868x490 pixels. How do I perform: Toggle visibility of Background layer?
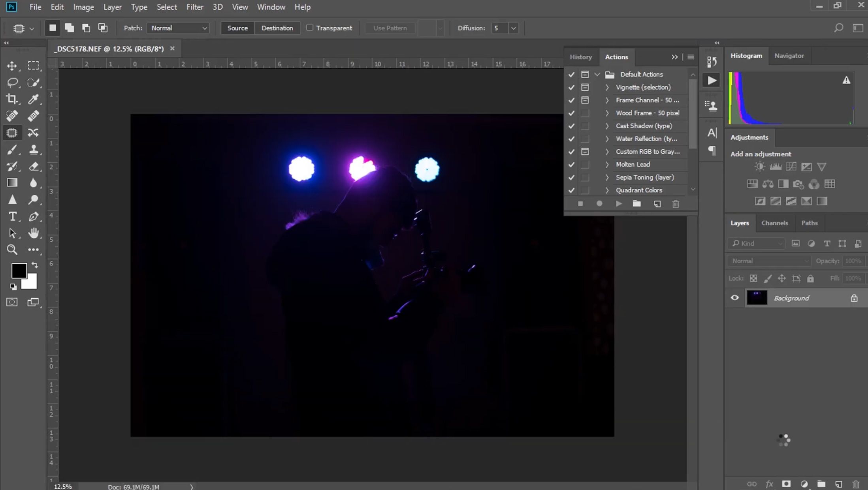(x=734, y=297)
